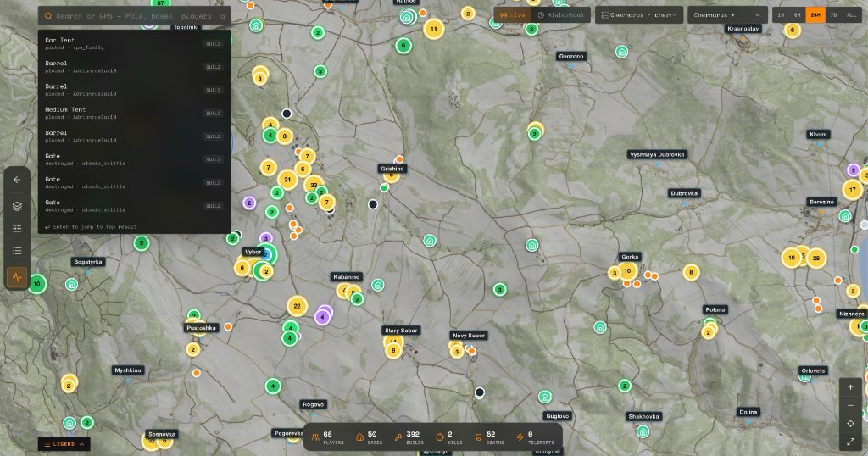Switch to Live mode

(x=512, y=15)
